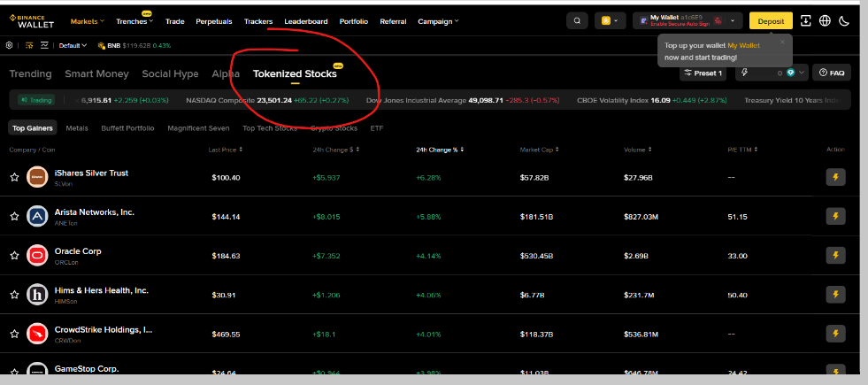This screenshot has height=385, width=868.
Task: Sort by 24h Change $ column
Action: pyautogui.click(x=336, y=150)
